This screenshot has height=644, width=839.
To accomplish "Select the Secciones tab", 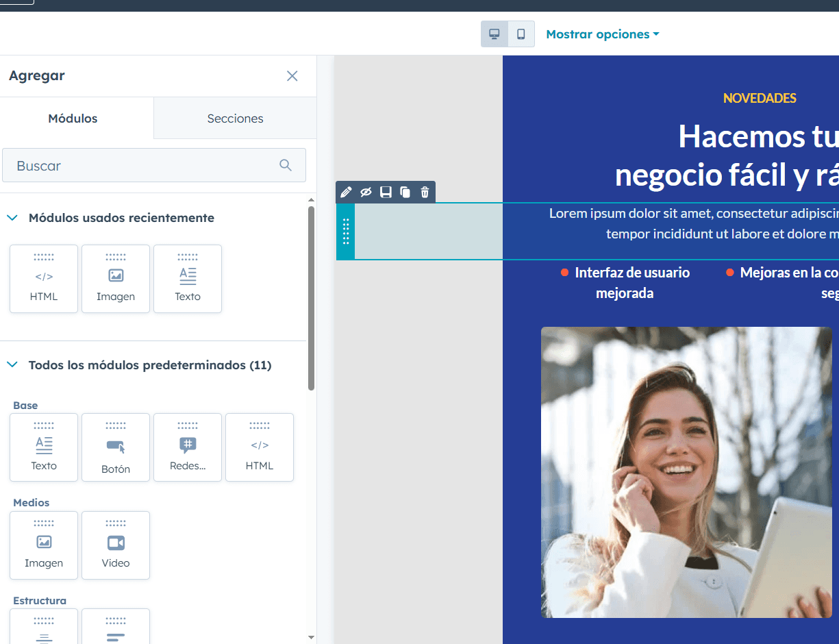I will pos(236,119).
